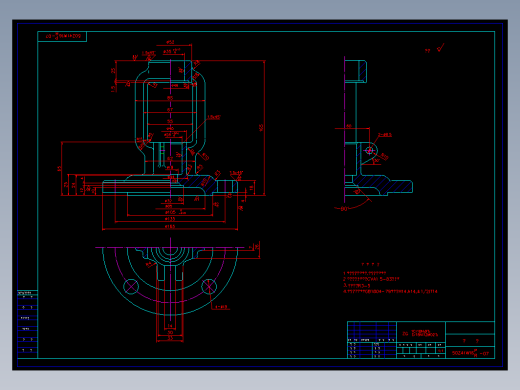Select the ø135 bolt circle dimension

170,219
